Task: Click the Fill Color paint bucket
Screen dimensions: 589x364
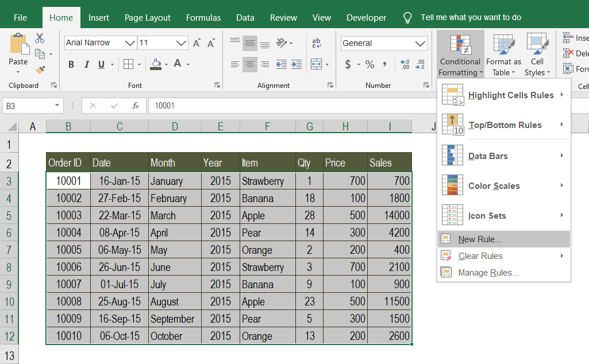Action: (x=156, y=64)
